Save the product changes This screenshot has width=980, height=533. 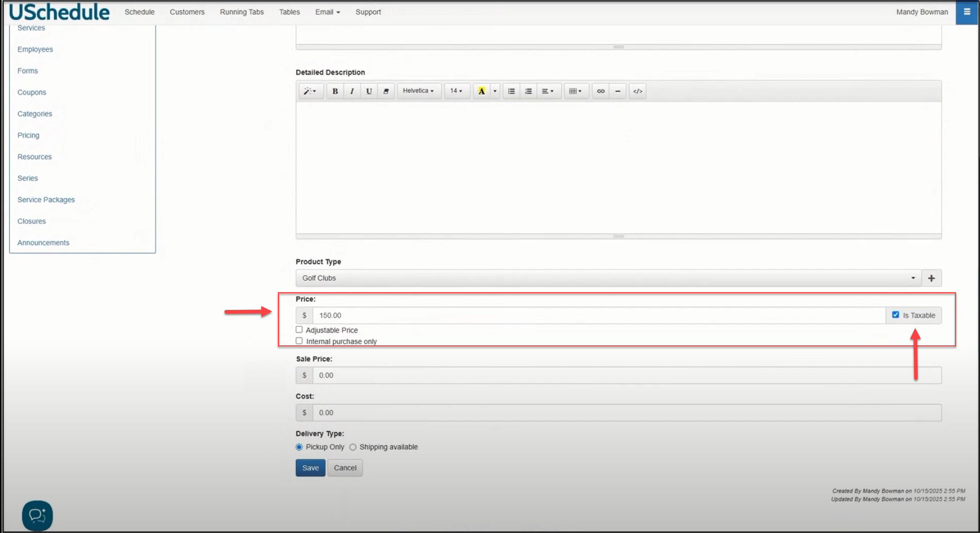click(310, 468)
